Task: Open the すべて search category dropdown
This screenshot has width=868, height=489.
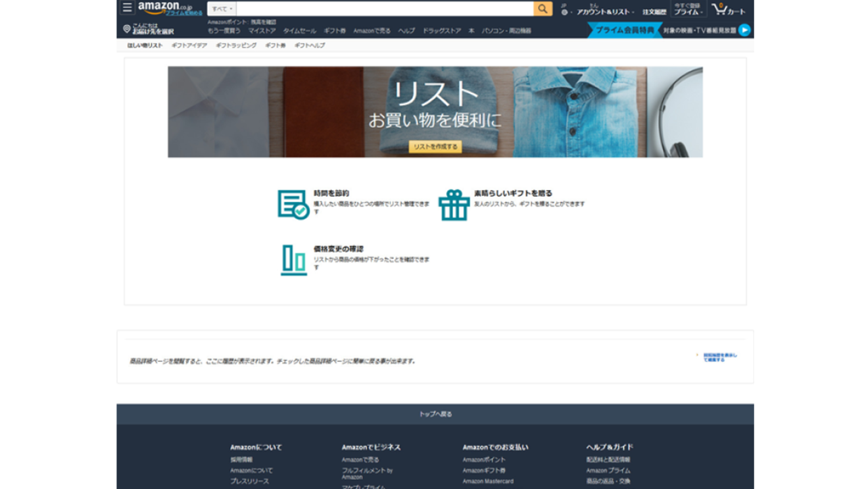Action: click(x=222, y=9)
